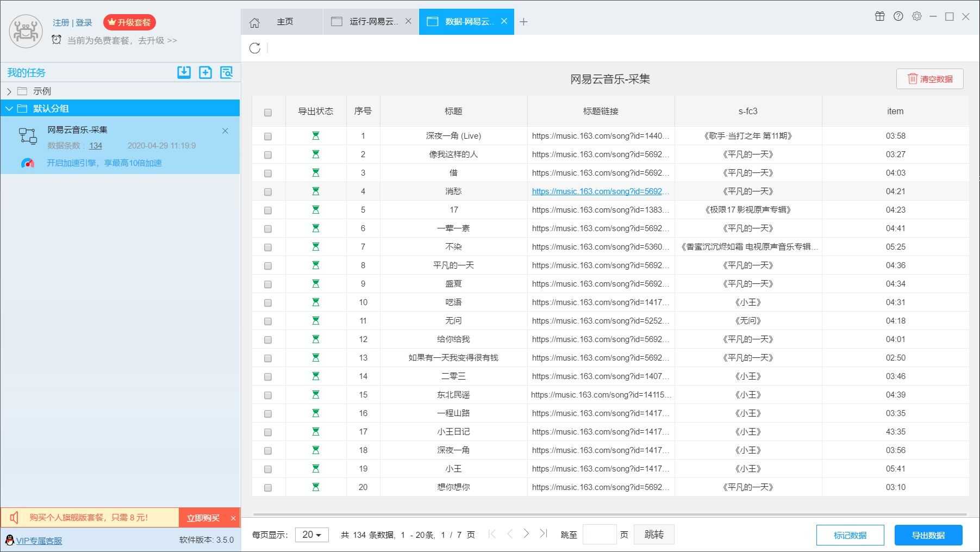
Task: Check the box for row 二零三
Action: (268, 377)
